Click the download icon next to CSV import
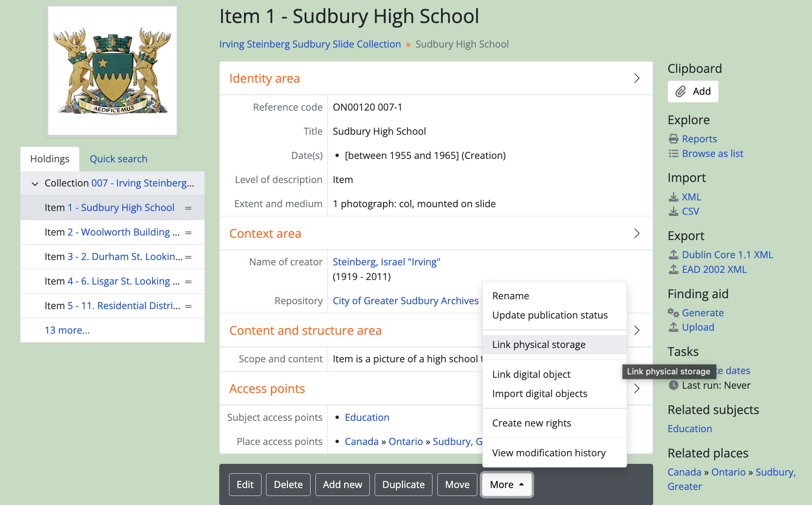The width and height of the screenshot is (812, 505). click(x=673, y=211)
